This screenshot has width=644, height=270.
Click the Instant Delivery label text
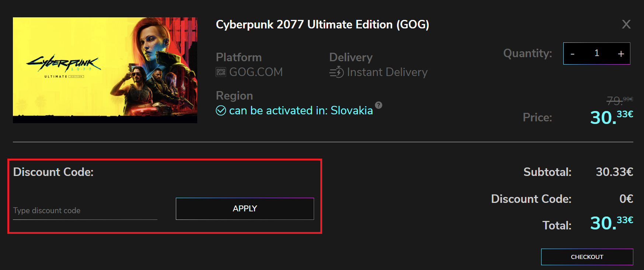point(387,72)
